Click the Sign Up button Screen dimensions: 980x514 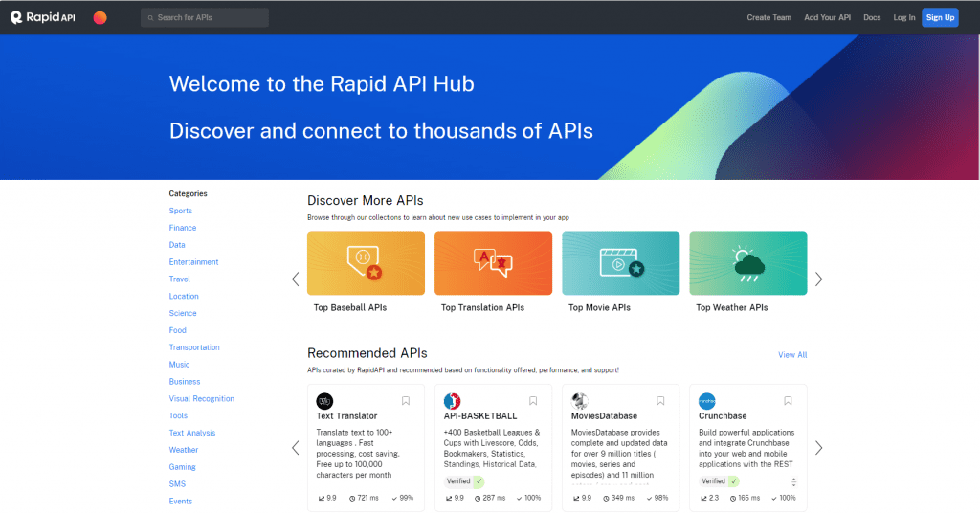click(940, 17)
